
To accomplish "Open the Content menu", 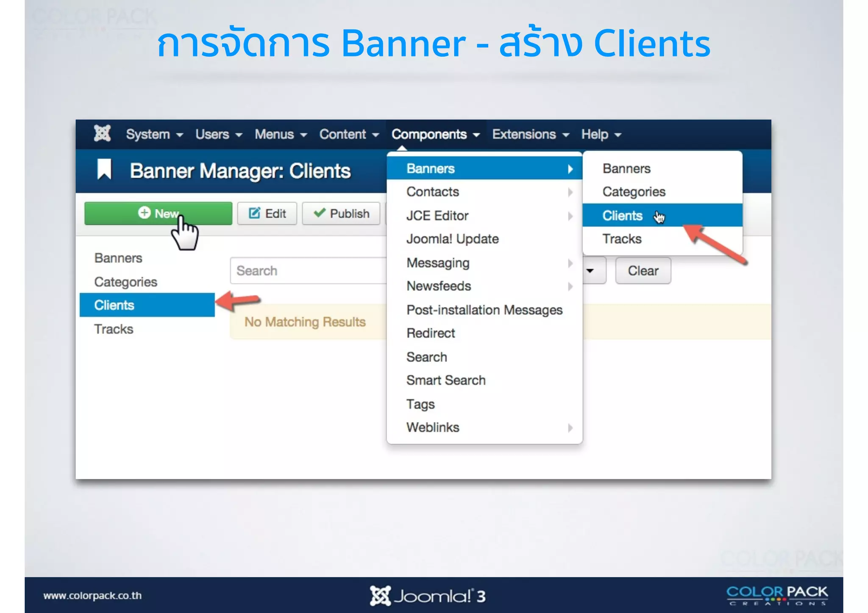I will point(349,134).
